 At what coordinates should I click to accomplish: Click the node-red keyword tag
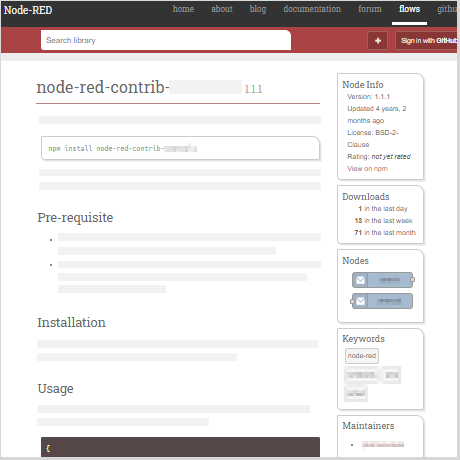(x=362, y=356)
